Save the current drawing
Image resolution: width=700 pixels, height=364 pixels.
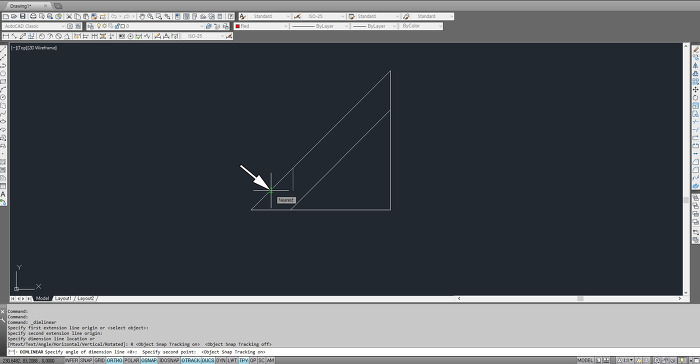click(22, 17)
